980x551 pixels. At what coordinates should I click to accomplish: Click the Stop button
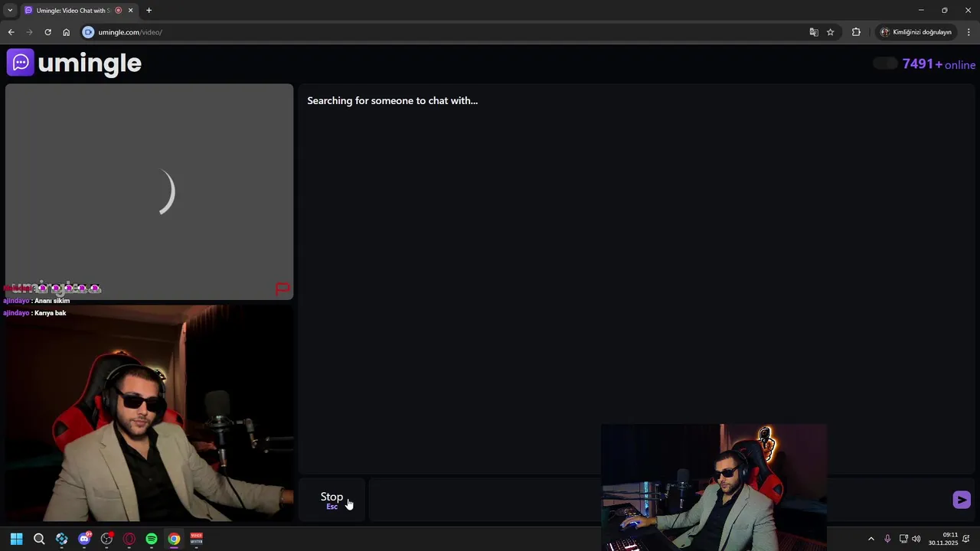click(x=332, y=500)
